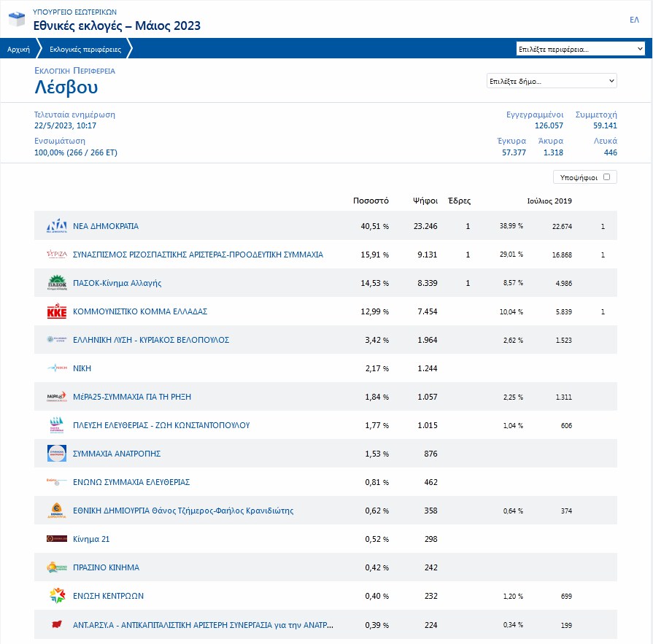Screen dimensions: 653x644
Task: Click the red ΚΚΕ party logo
Action: coord(56,311)
